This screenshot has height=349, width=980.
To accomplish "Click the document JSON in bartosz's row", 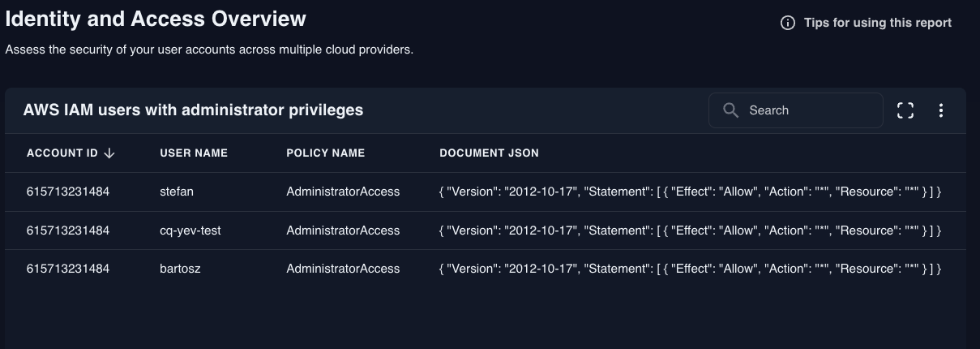I will [x=690, y=269].
